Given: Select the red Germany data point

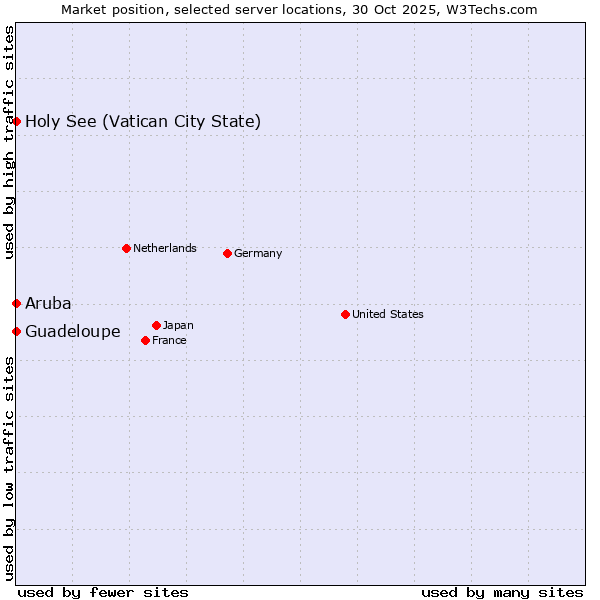Looking at the screenshot, I should 227,253.
